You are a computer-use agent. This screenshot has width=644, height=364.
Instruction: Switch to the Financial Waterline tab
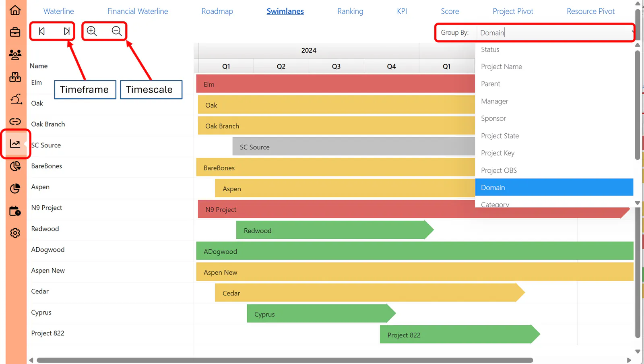138,11
